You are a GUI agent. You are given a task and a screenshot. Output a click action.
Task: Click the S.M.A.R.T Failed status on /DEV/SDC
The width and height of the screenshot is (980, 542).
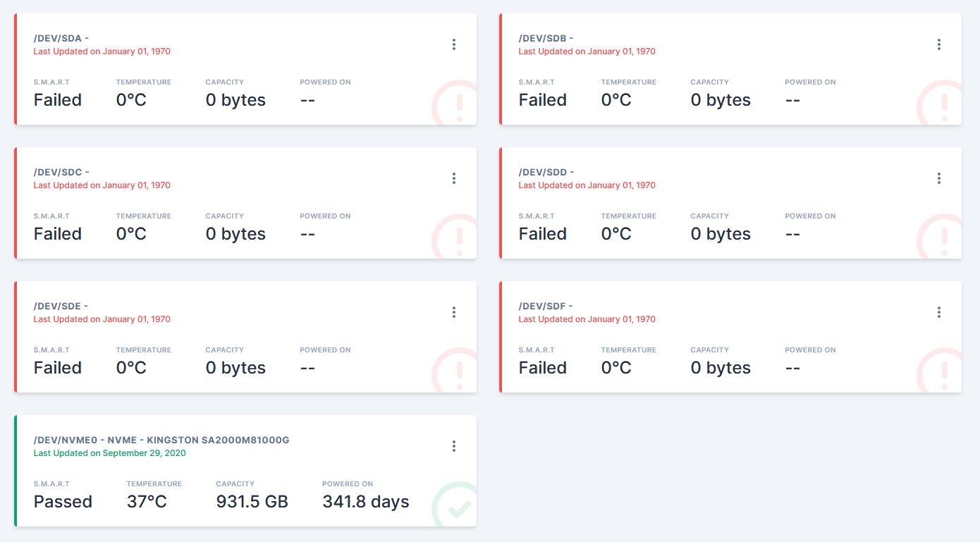[57, 233]
